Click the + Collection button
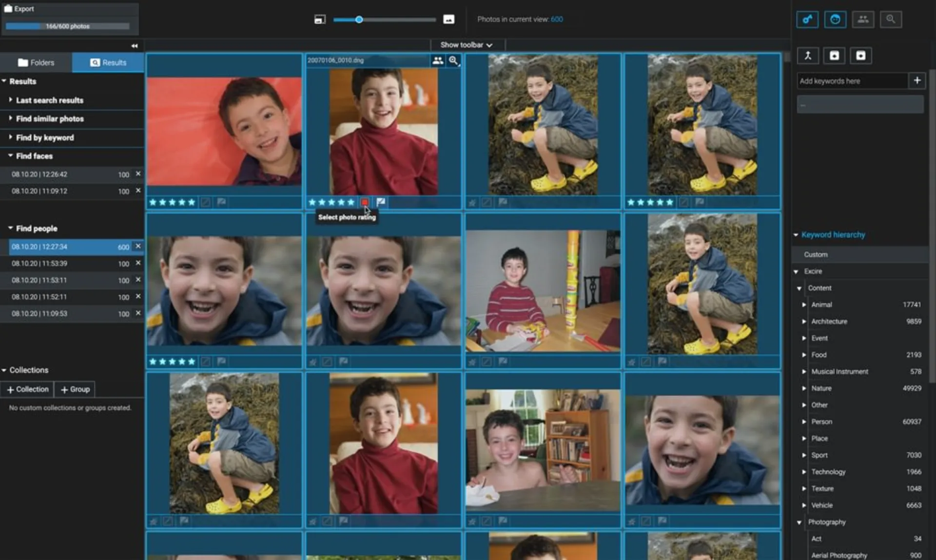Viewport: 936px width, 560px height. coord(27,389)
